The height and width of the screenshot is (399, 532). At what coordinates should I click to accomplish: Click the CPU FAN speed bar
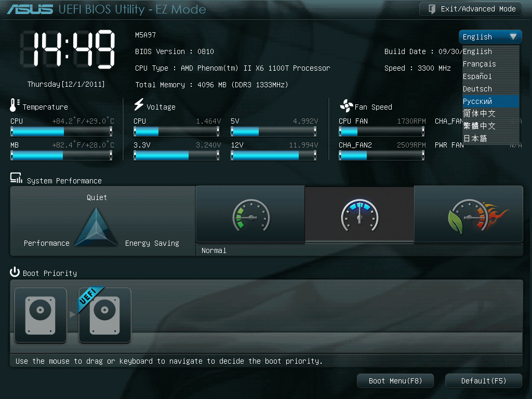[382, 131]
